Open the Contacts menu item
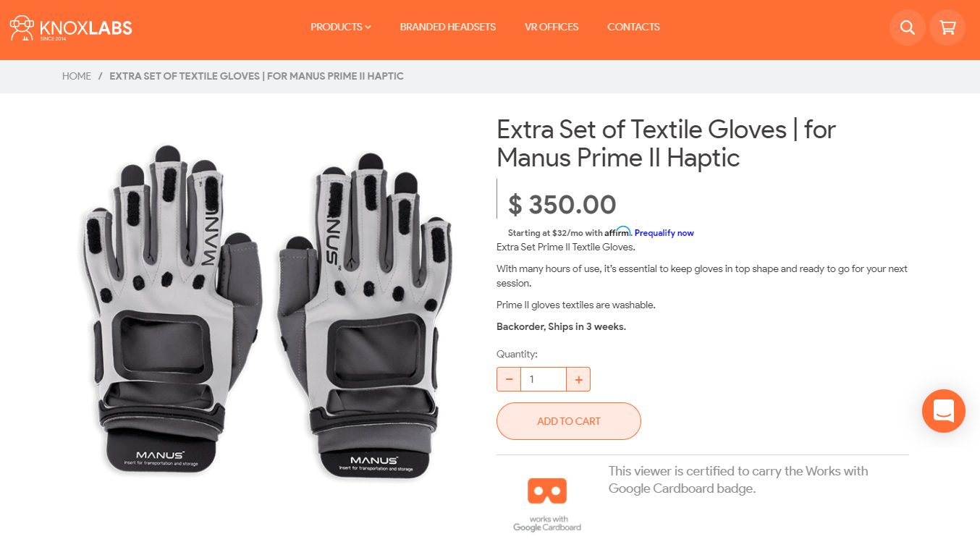 tap(633, 27)
